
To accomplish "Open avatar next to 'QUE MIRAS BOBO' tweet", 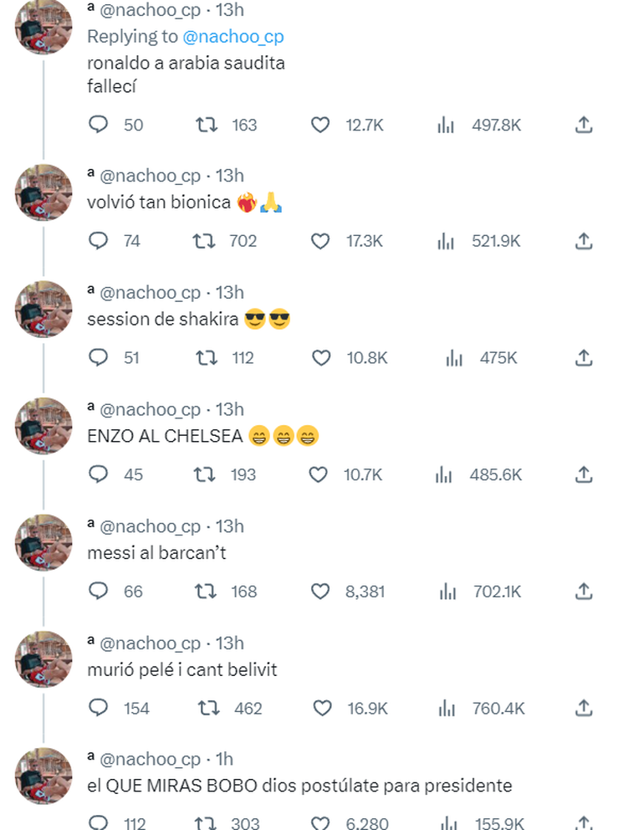I will [43, 776].
